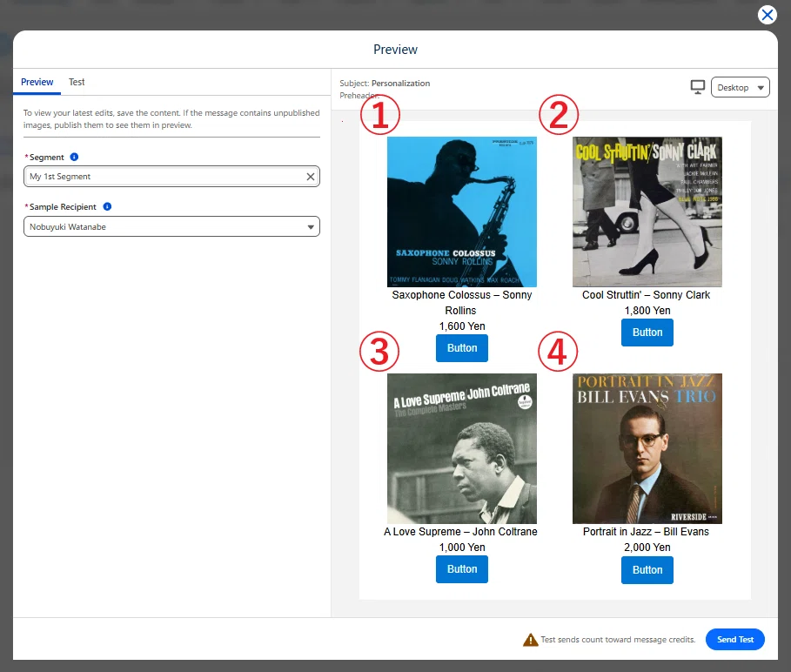The image size is (791, 672).
Task: Click the desktop monitor icon
Action: coord(697,87)
